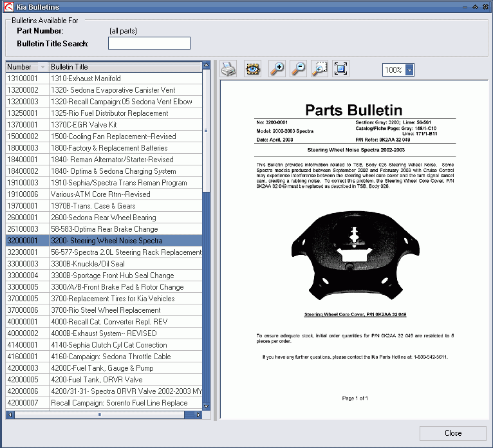493x448 pixels.
Task: Sort by the Bulletin Title column header
Action: click(x=125, y=67)
